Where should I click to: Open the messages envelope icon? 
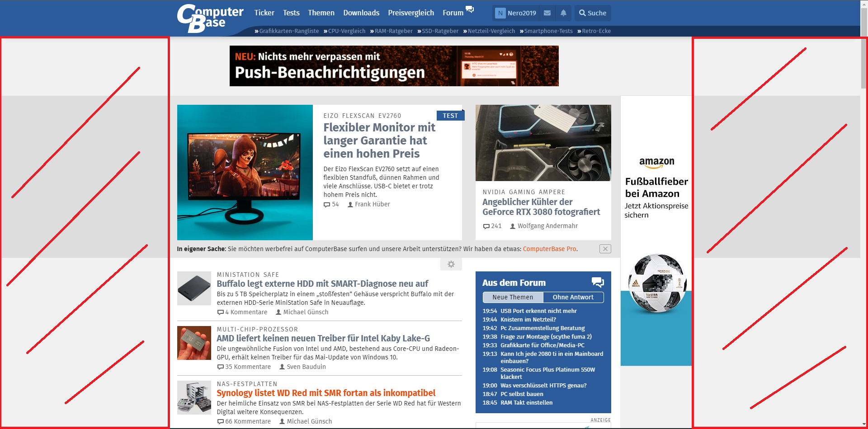point(547,13)
